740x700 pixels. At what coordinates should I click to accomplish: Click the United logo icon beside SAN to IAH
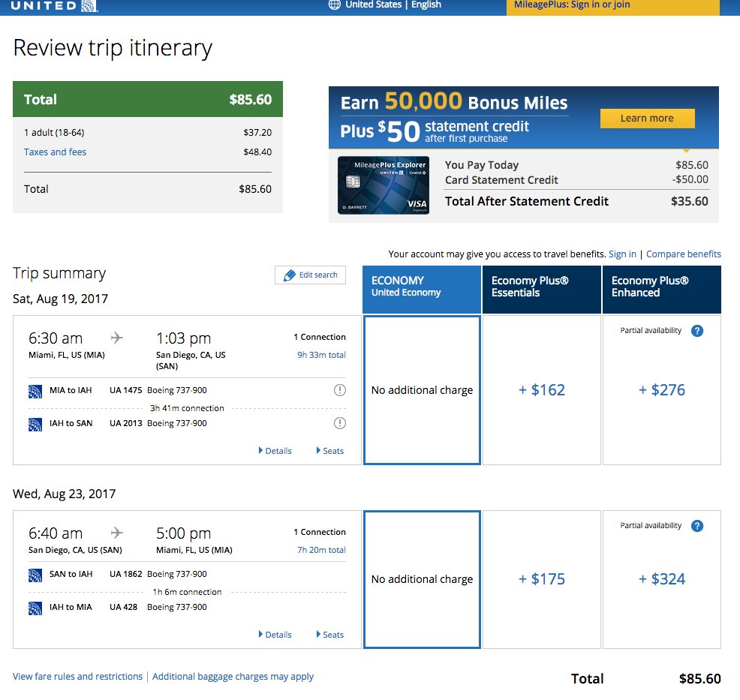(35, 575)
